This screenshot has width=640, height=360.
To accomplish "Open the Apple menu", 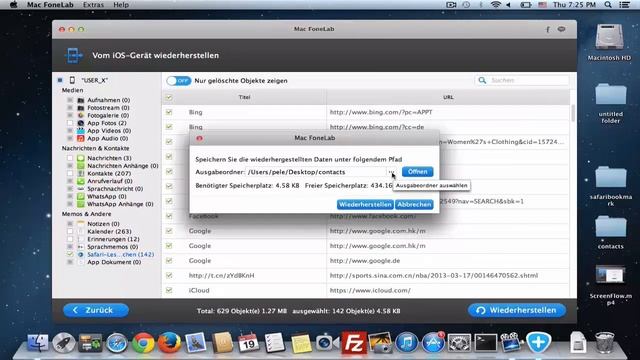I will pyautogui.click(x=13, y=5).
